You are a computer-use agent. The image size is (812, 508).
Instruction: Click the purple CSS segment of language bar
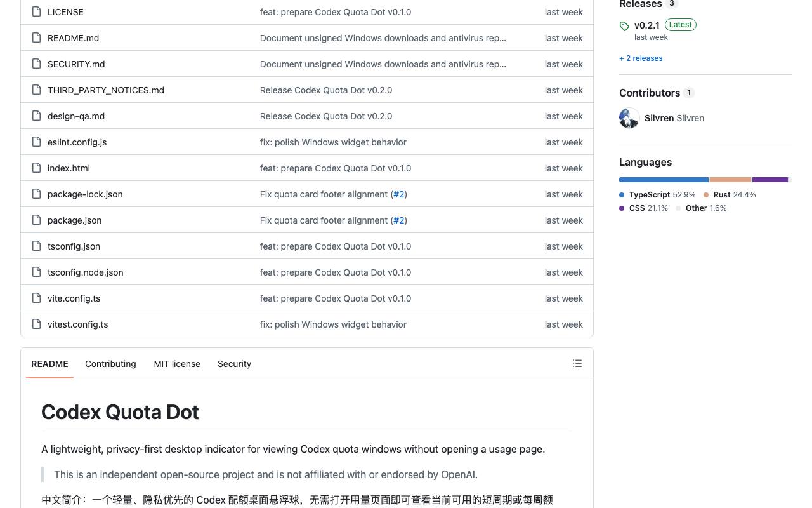(x=770, y=180)
